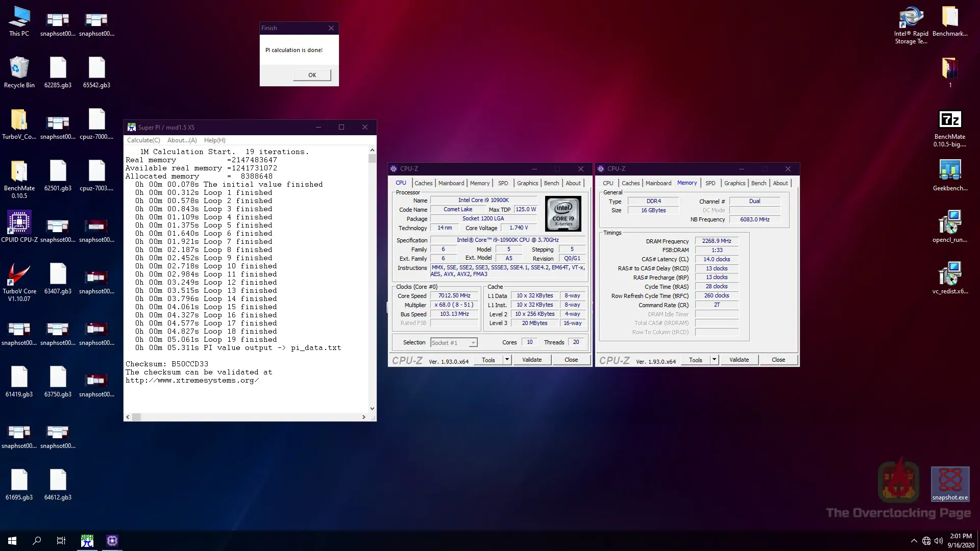Open SPD tab in left CPU-Z window
Viewport: 980px width, 551px height.
(x=503, y=183)
